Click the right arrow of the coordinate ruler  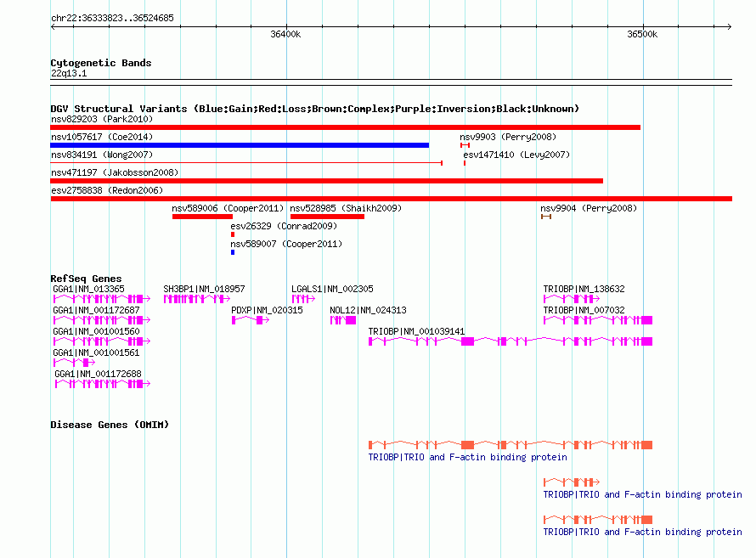(730, 26)
